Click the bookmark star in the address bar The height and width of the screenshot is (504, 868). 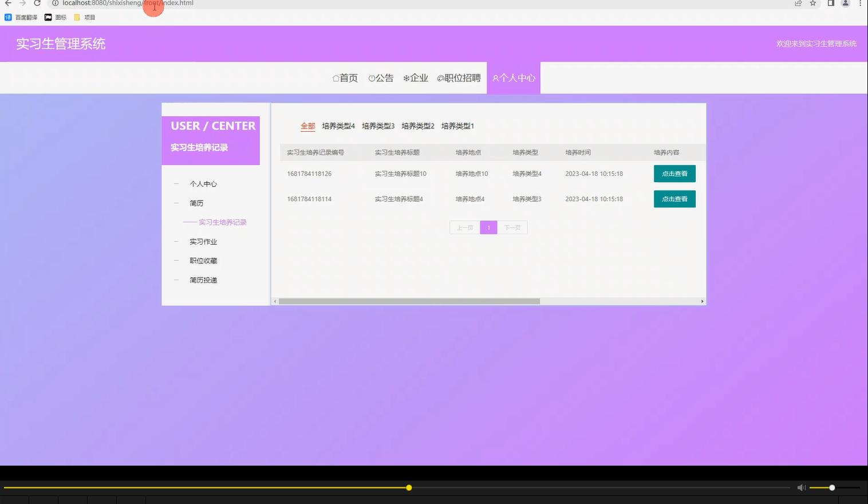pyautogui.click(x=812, y=3)
